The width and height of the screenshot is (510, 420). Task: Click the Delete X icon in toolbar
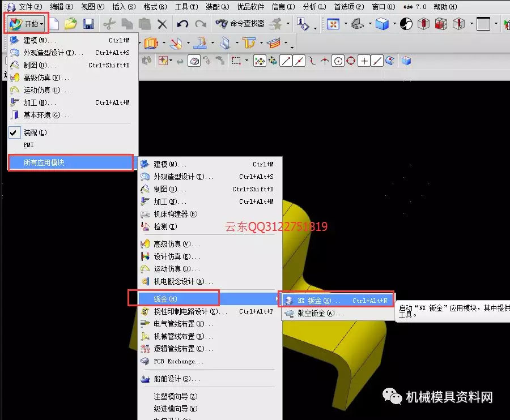[163, 24]
